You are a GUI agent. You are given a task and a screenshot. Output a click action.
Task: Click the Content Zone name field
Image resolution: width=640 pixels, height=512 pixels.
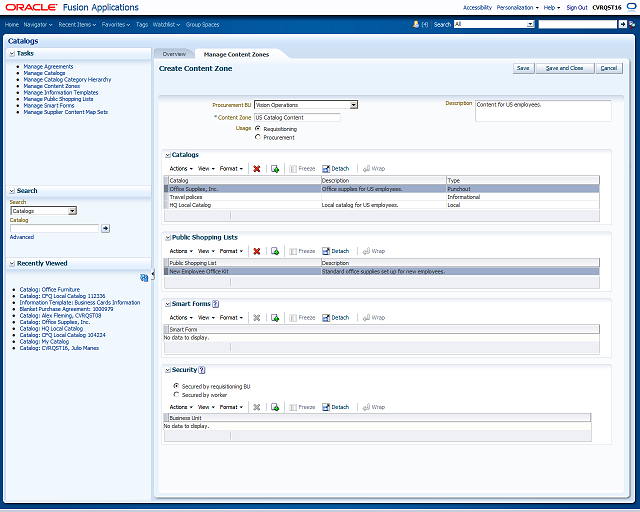coord(297,118)
